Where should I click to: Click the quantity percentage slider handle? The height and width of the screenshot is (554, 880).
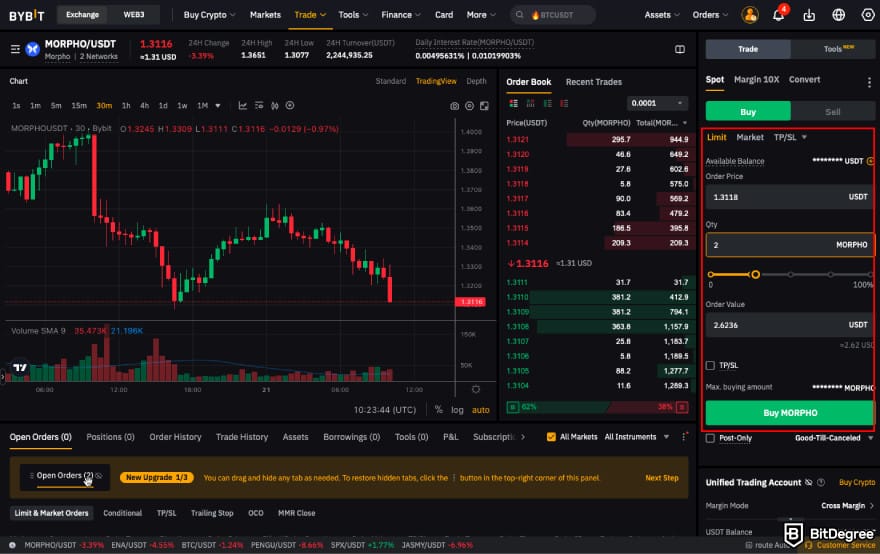click(755, 274)
